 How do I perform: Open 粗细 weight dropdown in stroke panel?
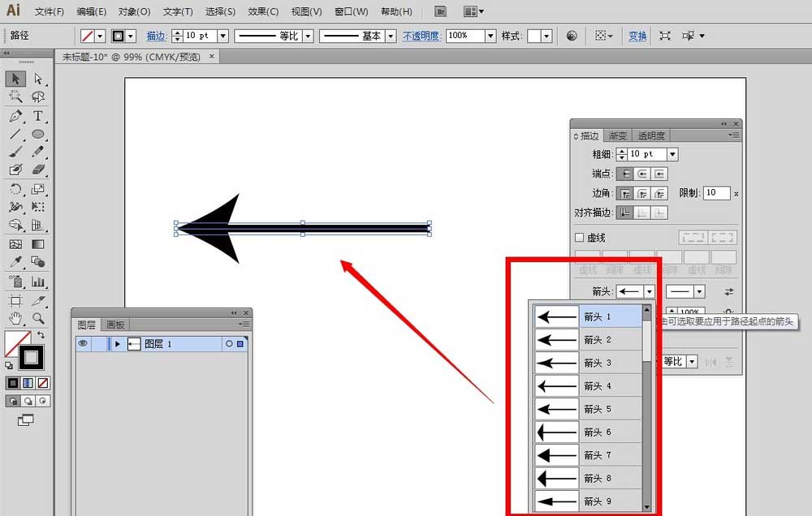tap(672, 154)
